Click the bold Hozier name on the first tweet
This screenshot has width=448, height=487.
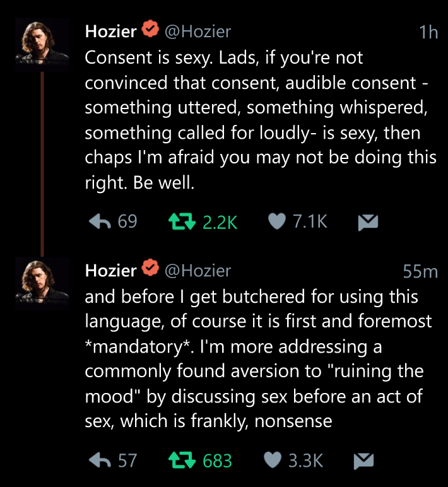110,31
